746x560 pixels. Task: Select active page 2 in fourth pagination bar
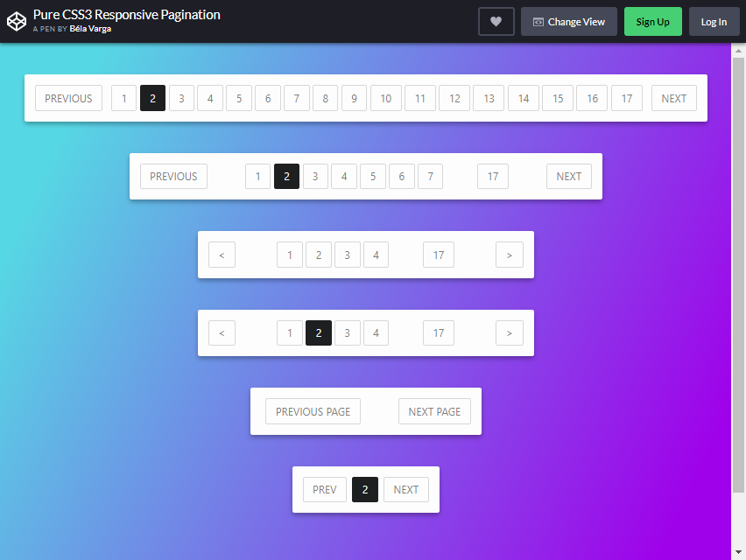[x=319, y=332]
